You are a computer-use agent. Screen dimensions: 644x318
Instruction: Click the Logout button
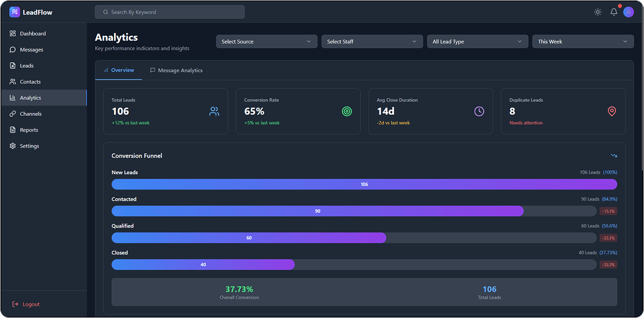click(26, 304)
